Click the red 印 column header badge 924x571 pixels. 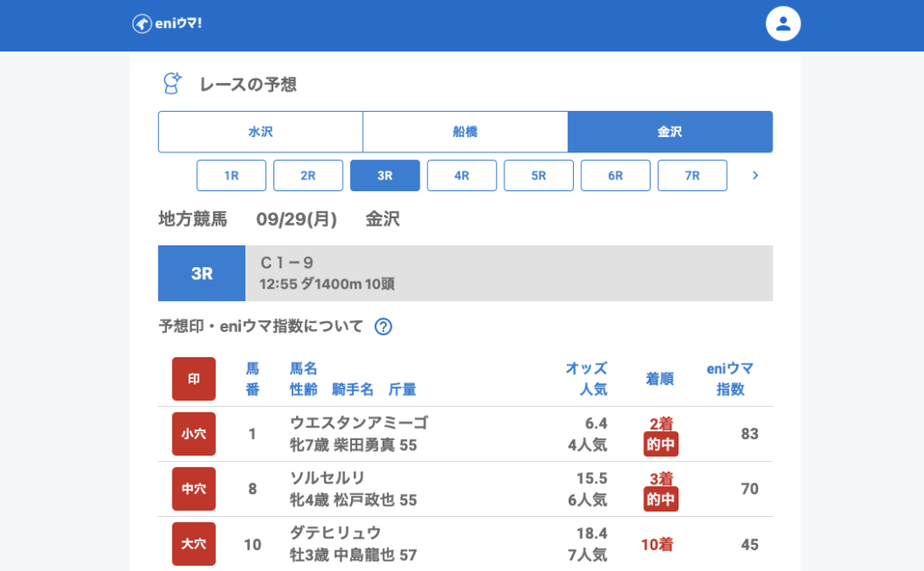point(194,379)
